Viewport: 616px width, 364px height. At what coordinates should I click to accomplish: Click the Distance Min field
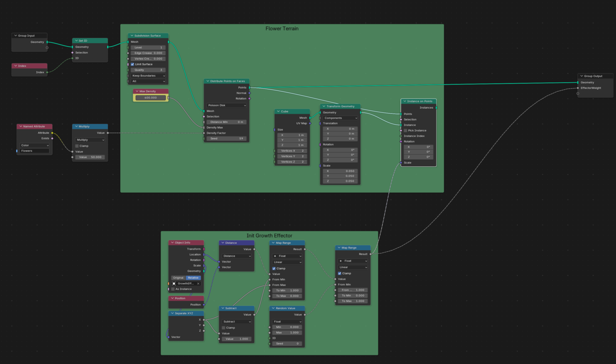pyautogui.click(x=227, y=122)
